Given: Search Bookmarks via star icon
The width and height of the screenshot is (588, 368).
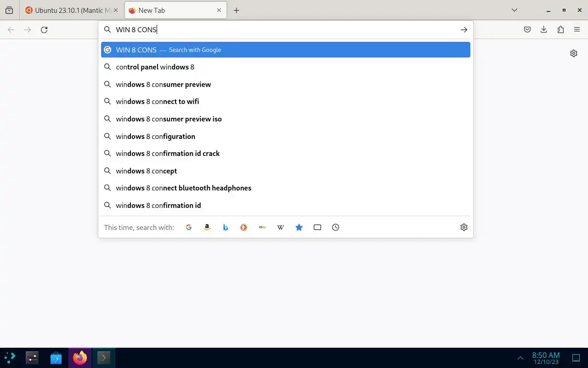Looking at the screenshot, I should [299, 227].
